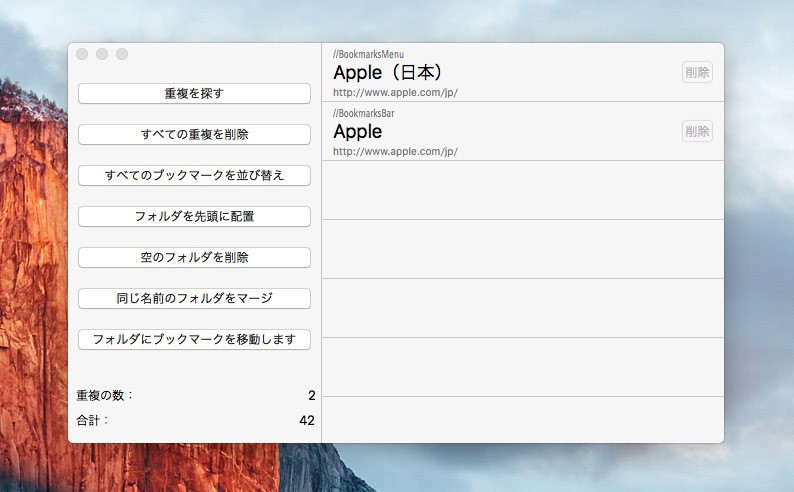Click フォルダを先頭に配置 button
Image resolution: width=794 pixels, height=492 pixels.
point(194,216)
